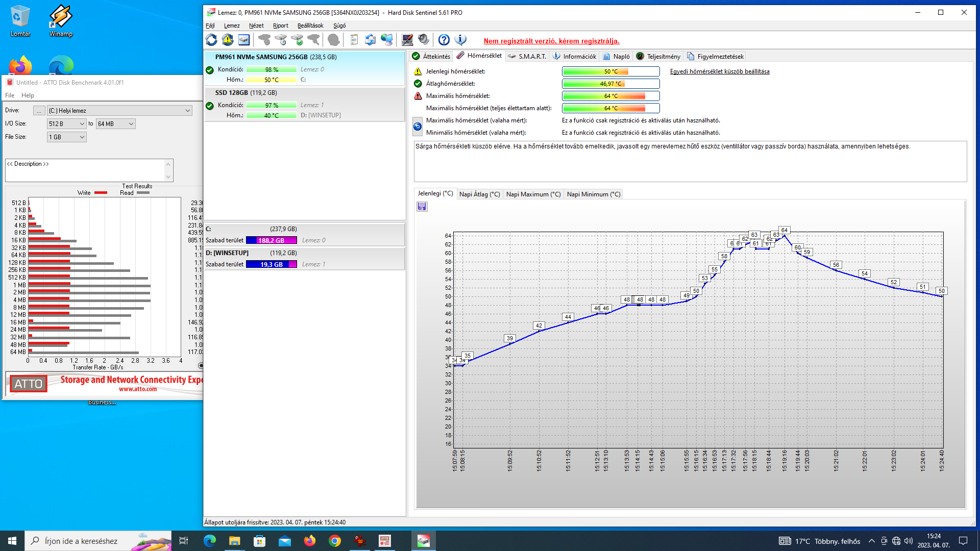980x551 pixels.
Task: Click the refresh disk status toolbar icon
Action: pyautogui.click(x=211, y=40)
